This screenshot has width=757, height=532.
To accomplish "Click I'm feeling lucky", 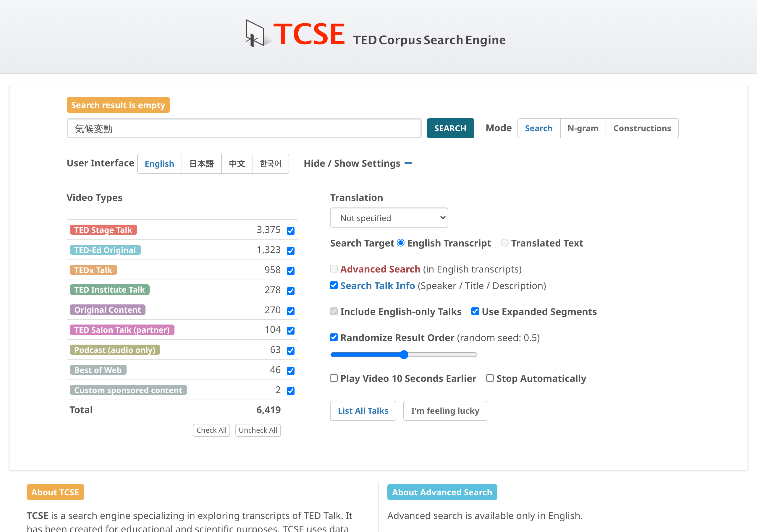I will (x=445, y=411).
